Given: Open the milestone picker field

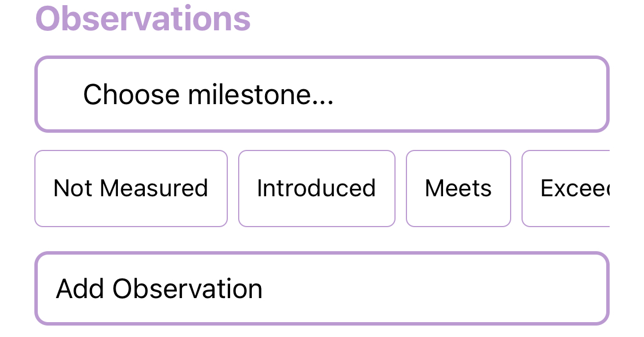Looking at the screenshot, I should coord(322,94).
